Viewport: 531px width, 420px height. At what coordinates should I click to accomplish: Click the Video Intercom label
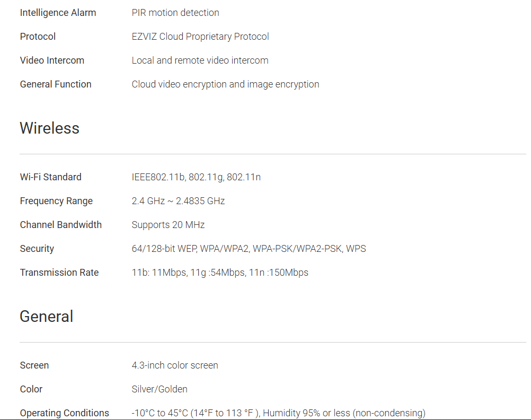point(52,60)
